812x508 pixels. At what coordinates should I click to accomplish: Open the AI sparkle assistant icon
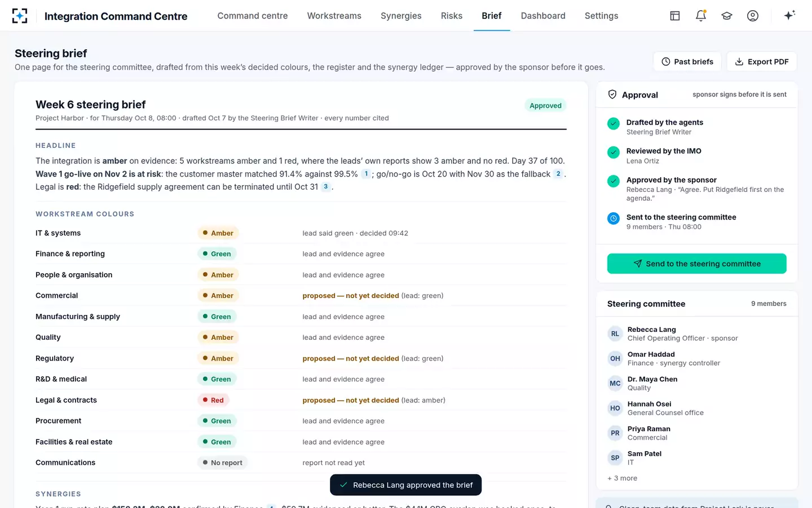point(789,15)
